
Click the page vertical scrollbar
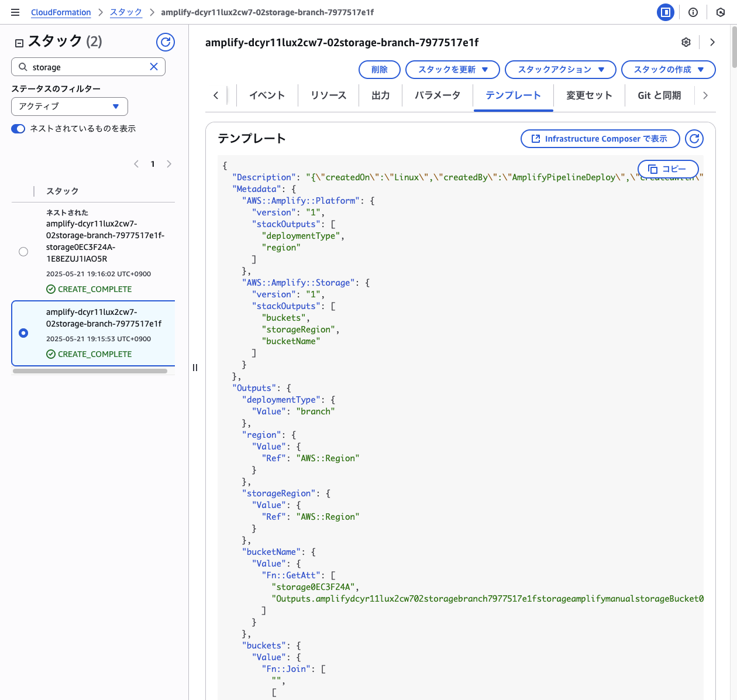[x=734, y=47]
